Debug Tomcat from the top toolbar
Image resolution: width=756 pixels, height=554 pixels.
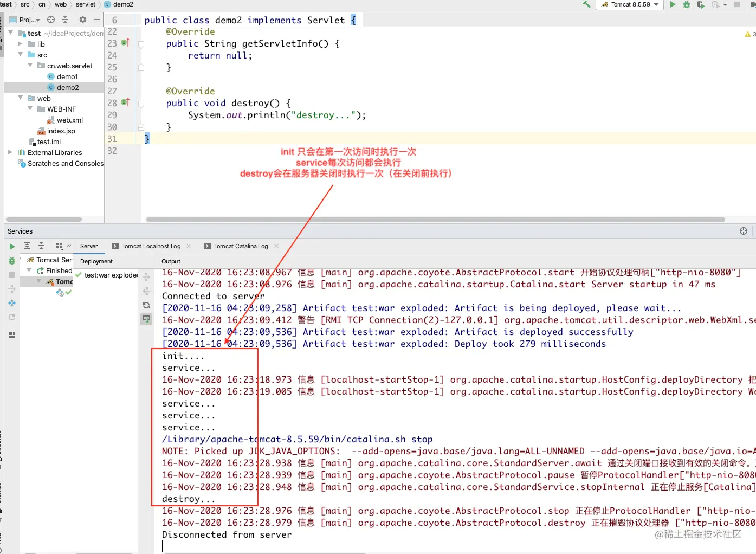tap(687, 4)
